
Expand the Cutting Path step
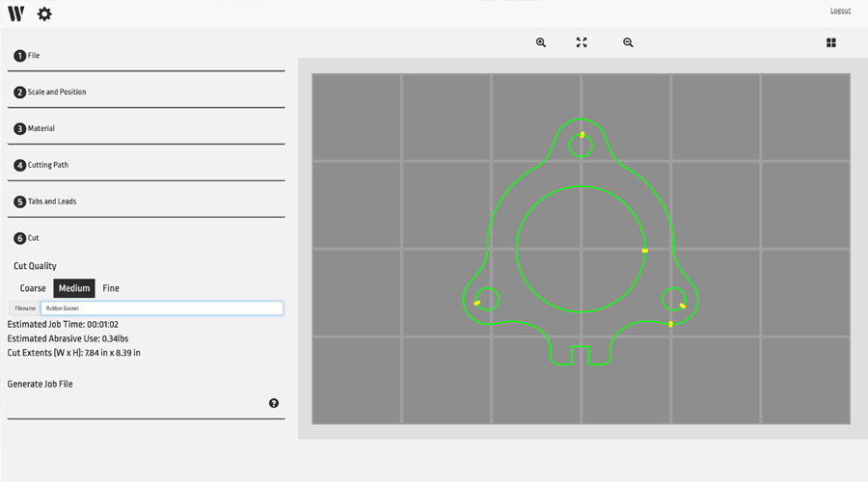(x=147, y=165)
